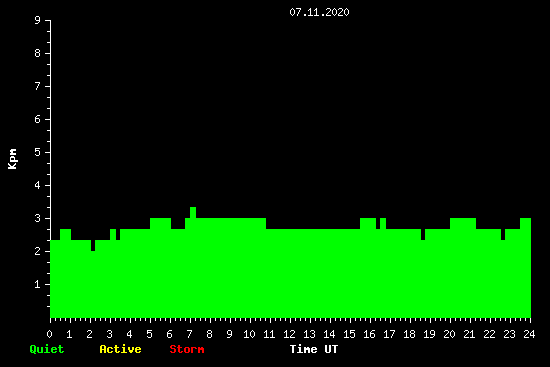Click the yellow Active legend label

[120, 349]
